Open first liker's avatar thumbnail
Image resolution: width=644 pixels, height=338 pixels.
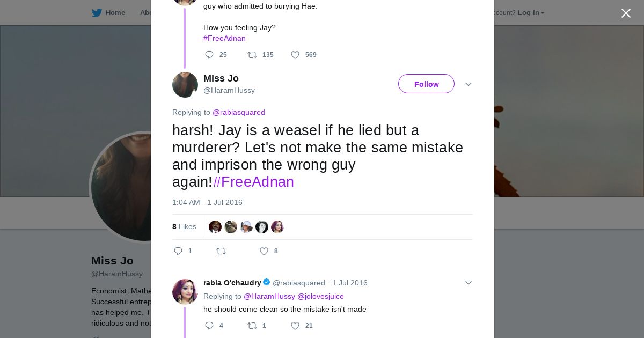215,227
